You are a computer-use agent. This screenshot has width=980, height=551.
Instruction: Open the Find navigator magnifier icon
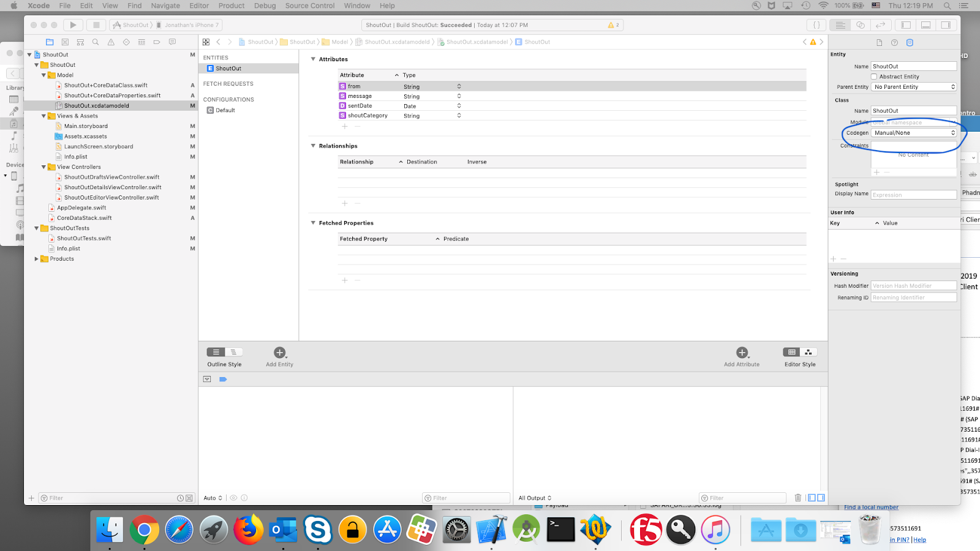pos(96,42)
